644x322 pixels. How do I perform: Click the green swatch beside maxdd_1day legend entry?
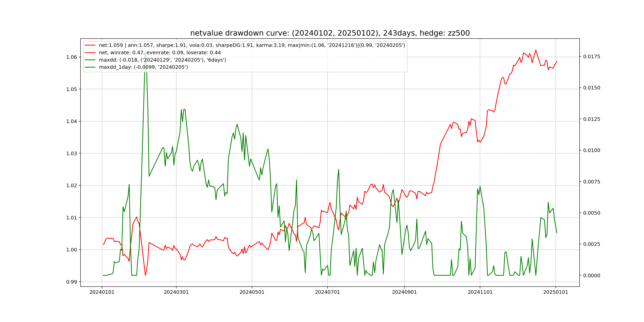coord(90,67)
